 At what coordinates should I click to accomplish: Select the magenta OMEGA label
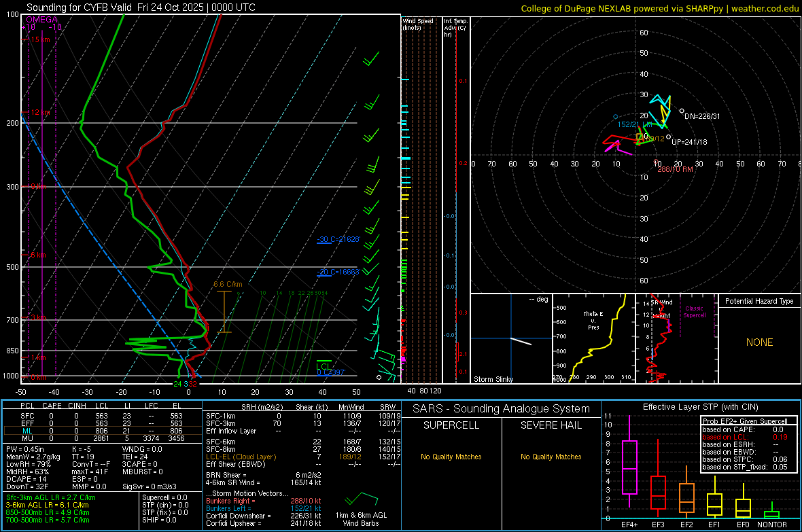tap(42, 20)
